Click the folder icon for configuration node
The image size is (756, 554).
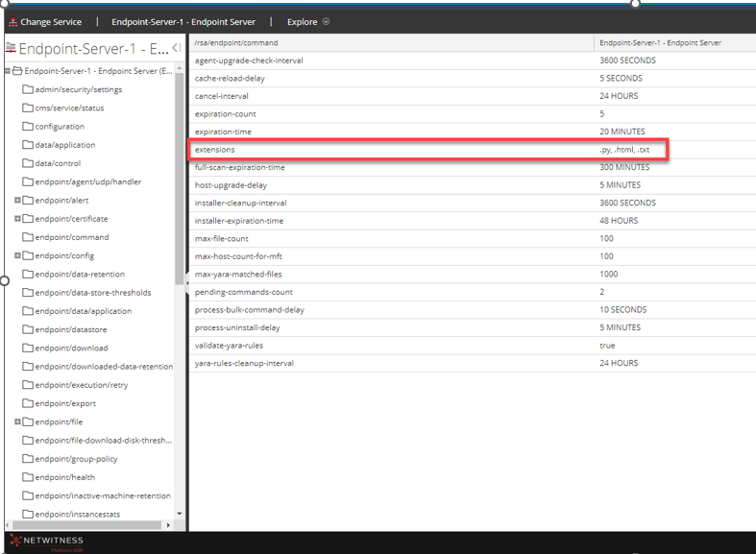pos(28,126)
